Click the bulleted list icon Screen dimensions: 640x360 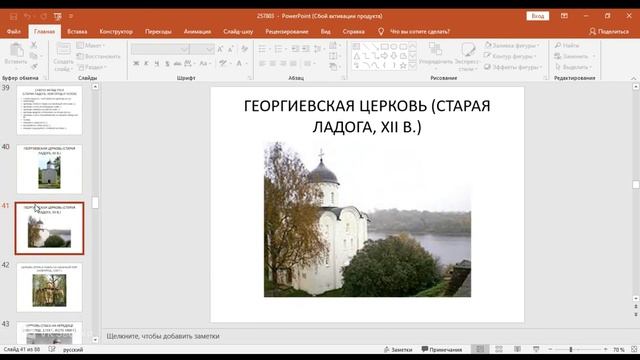click(262, 49)
